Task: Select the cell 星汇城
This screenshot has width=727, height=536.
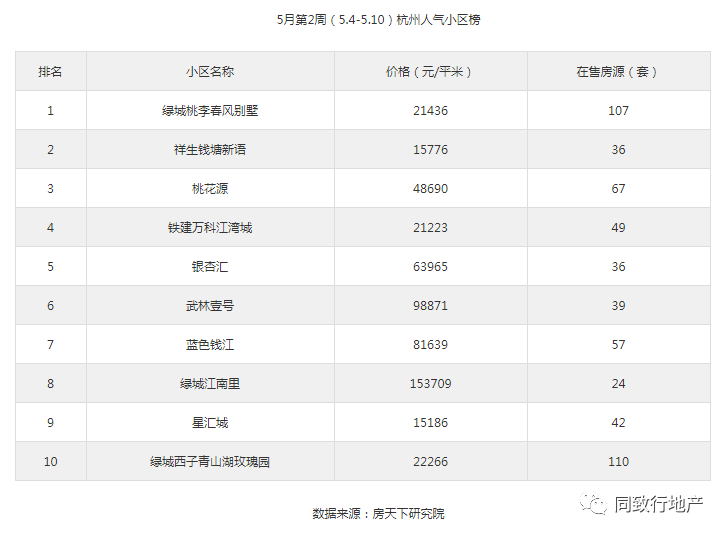Action: pyautogui.click(x=210, y=422)
